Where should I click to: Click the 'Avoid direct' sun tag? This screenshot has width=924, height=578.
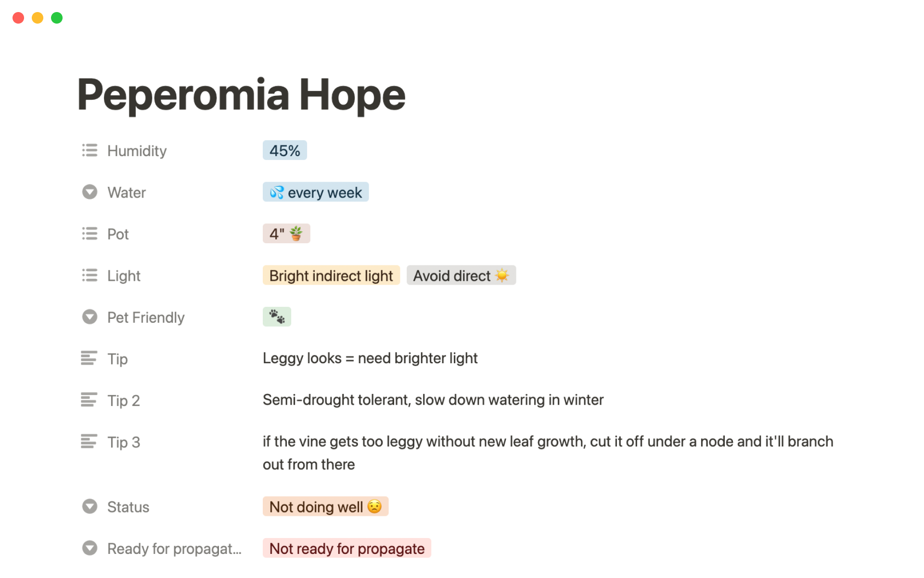click(x=461, y=276)
